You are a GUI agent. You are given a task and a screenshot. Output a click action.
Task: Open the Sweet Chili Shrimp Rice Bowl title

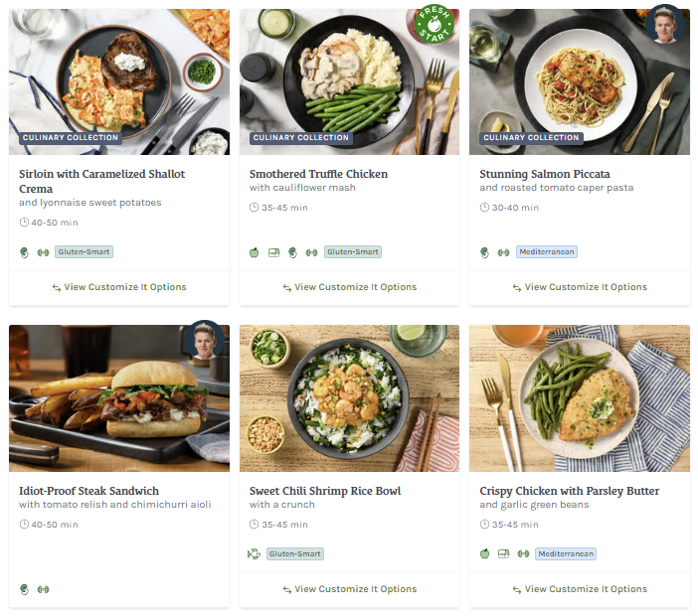coord(325,491)
